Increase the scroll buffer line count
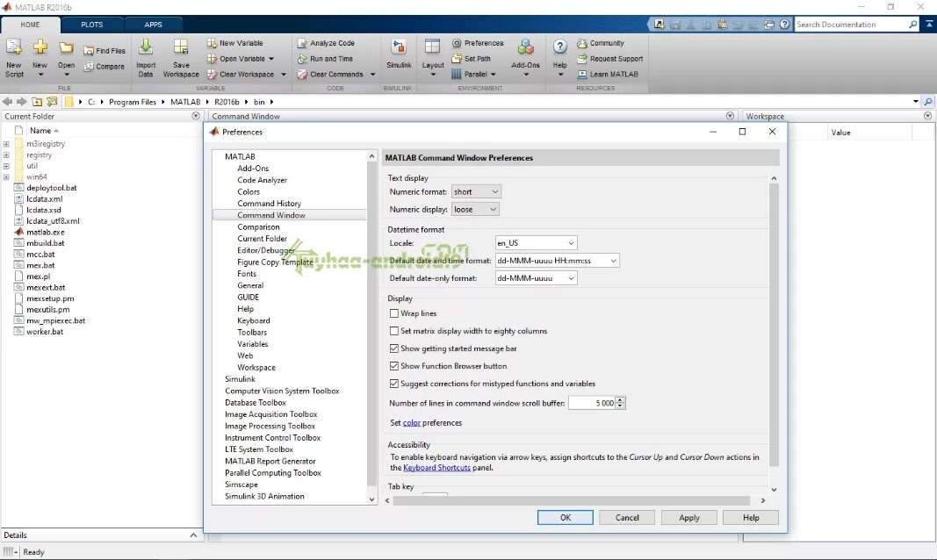The image size is (937, 560). click(x=621, y=400)
